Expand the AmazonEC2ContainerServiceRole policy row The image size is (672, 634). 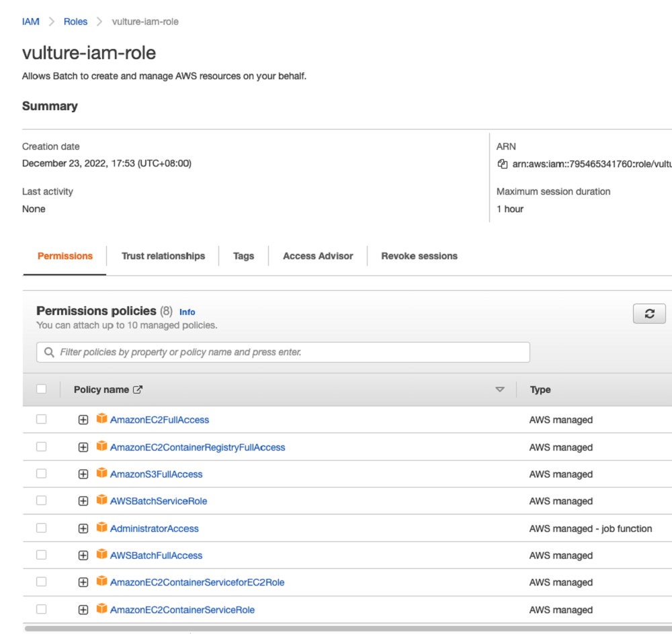[83, 610]
